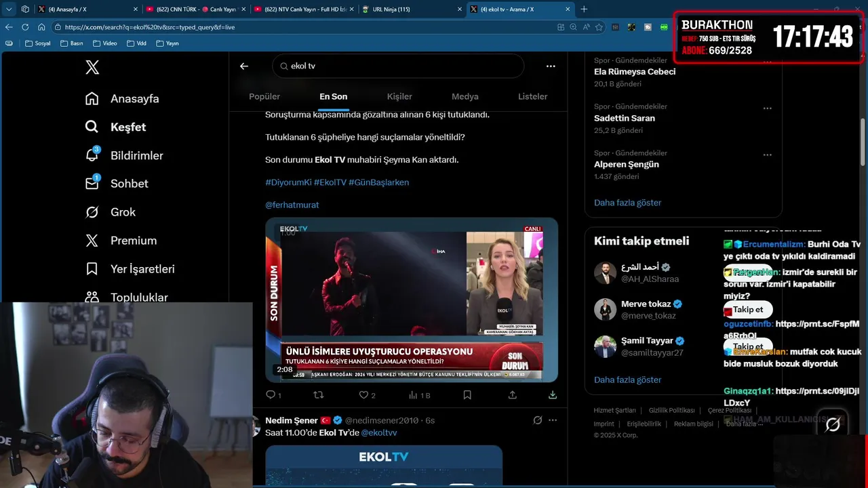
Task: Select the En Son search tab
Action: point(334,96)
